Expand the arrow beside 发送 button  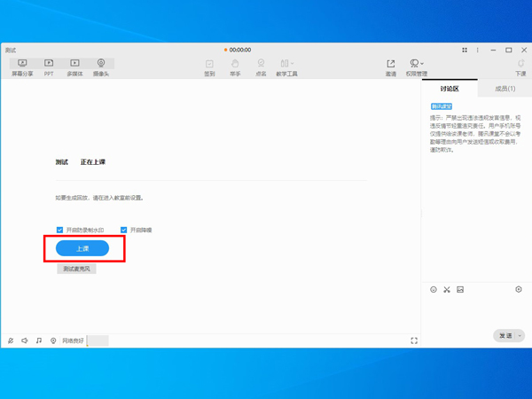[520, 336]
